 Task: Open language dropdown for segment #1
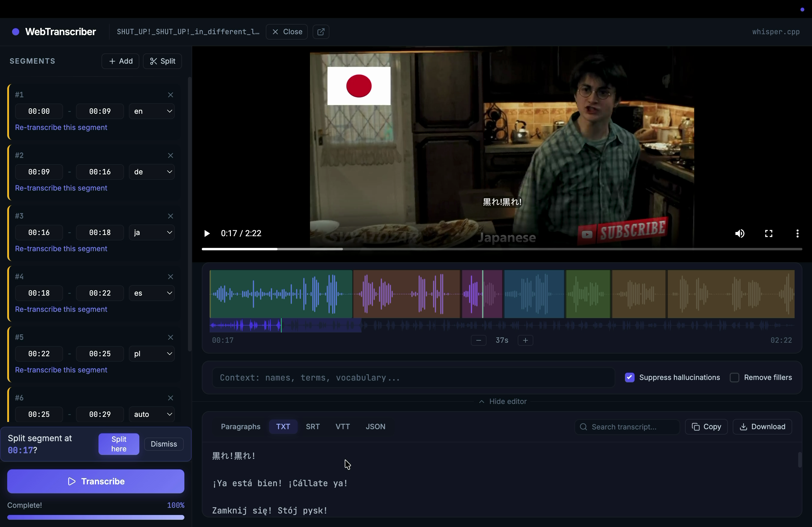point(151,111)
